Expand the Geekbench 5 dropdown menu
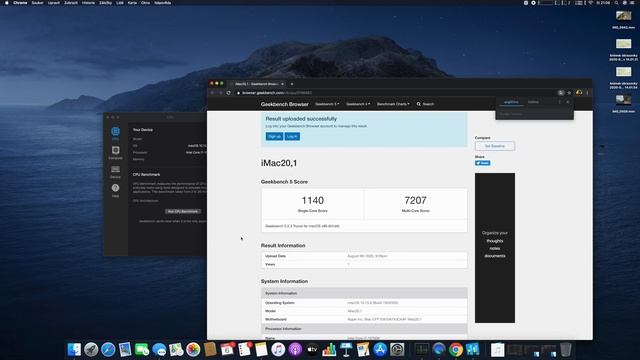This screenshot has height=360, width=640. coord(327,104)
